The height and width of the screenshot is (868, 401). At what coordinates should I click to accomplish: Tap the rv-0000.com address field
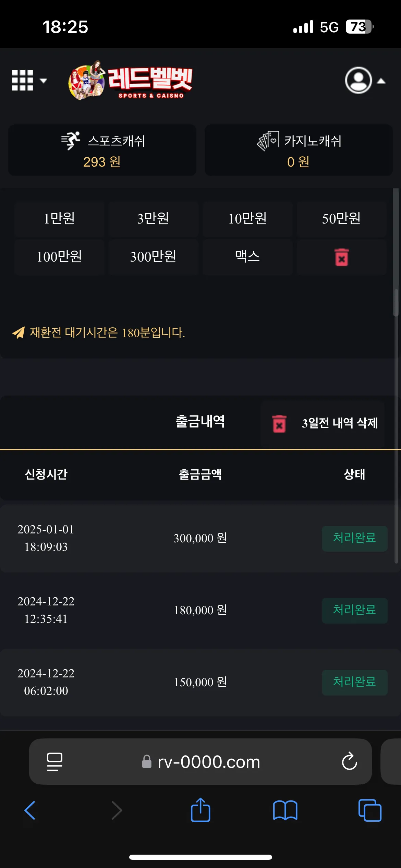pyautogui.click(x=200, y=761)
